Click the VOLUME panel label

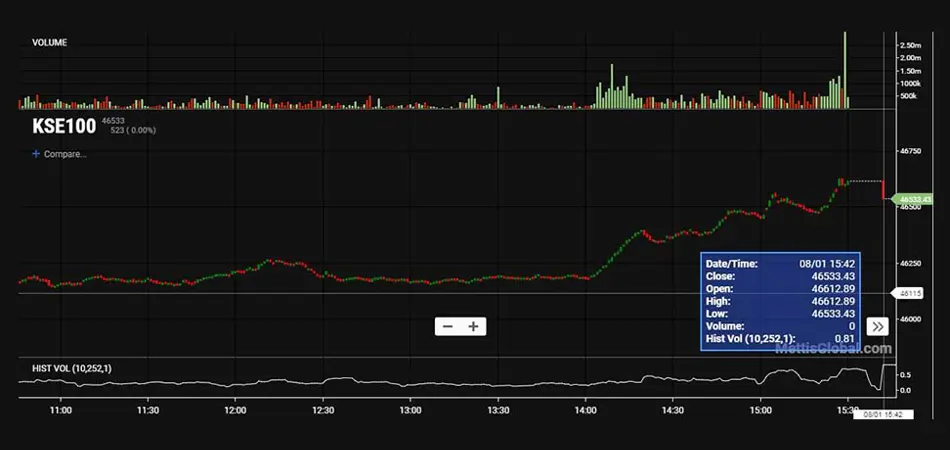pyautogui.click(x=50, y=42)
